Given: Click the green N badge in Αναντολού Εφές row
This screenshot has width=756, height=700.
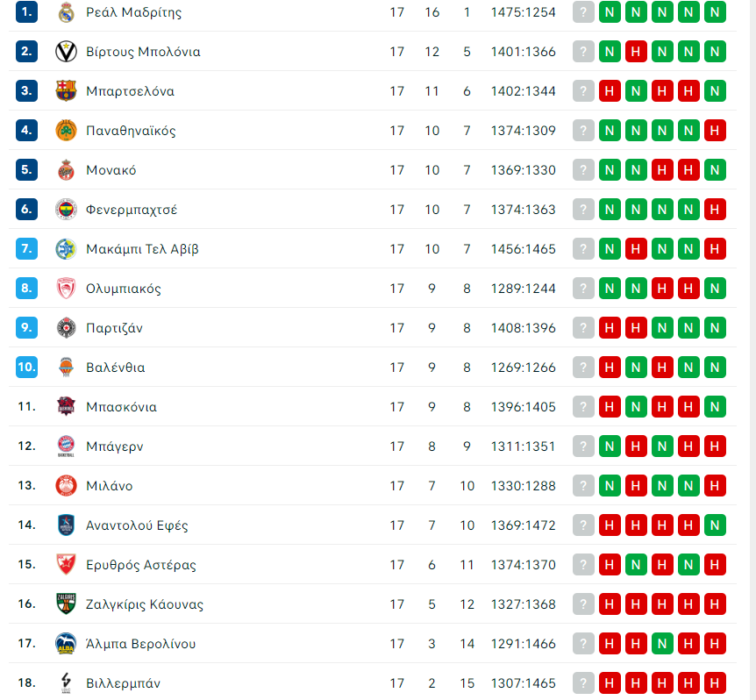Looking at the screenshot, I should click(x=715, y=525).
